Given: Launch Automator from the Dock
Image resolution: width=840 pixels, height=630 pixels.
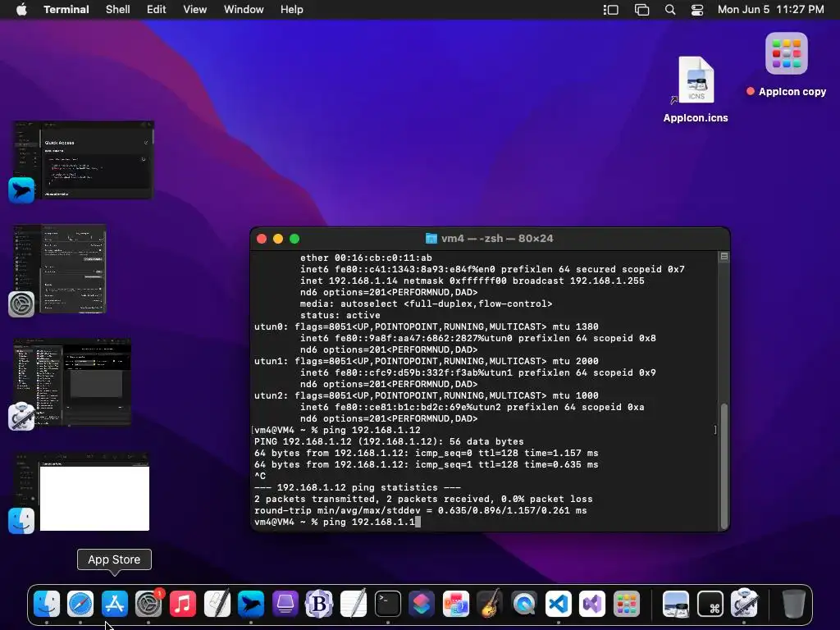Looking at the screenshot, I should click(x=744, y=604).
